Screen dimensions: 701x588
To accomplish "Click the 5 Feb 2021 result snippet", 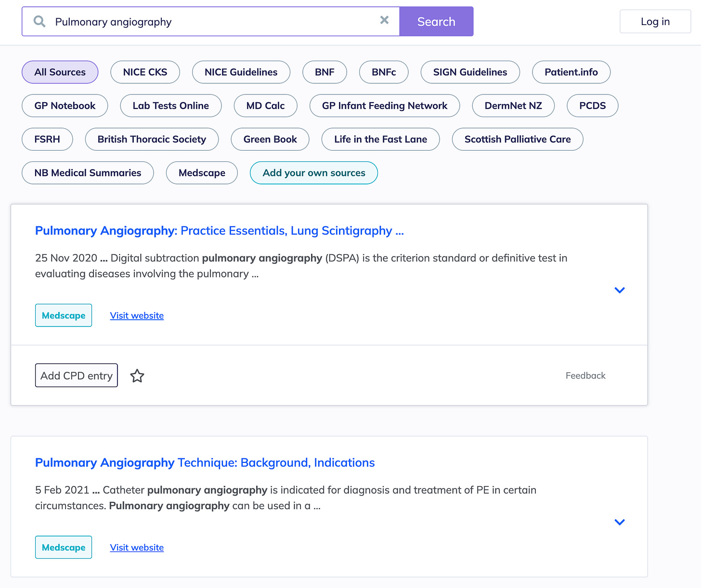I will click(x=286, y=498).
